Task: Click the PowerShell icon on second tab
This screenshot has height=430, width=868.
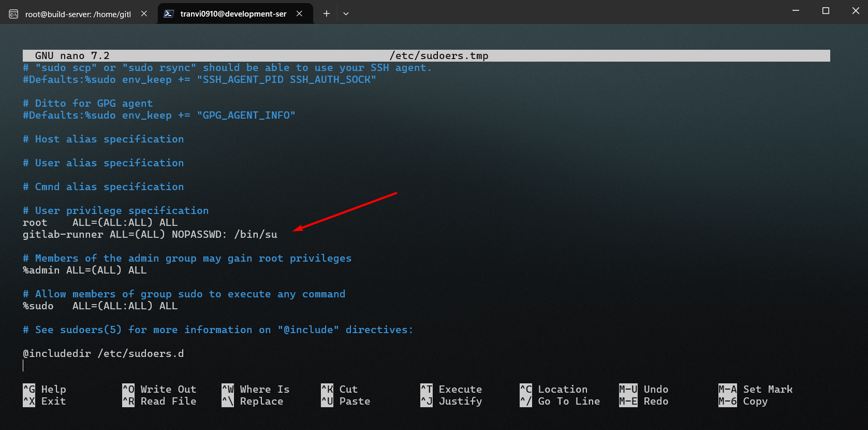Action: pyautogui.click(x=169, y=14)
